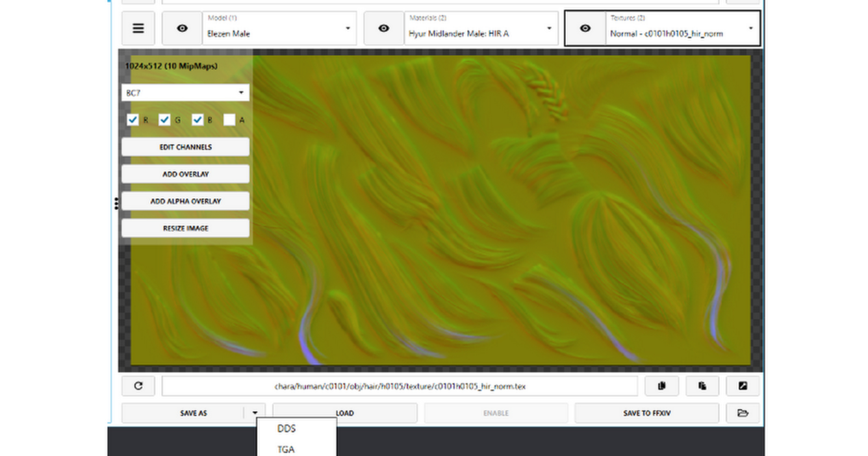Screen dimensions: 868x456
Task: Open the BC7 format dropdown
Action: click(x=185, y=93)
